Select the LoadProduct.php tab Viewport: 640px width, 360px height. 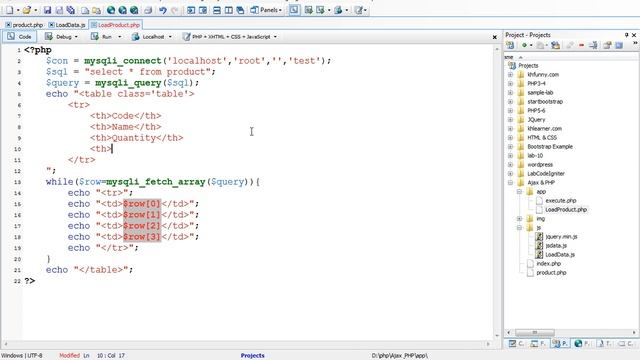116,25
